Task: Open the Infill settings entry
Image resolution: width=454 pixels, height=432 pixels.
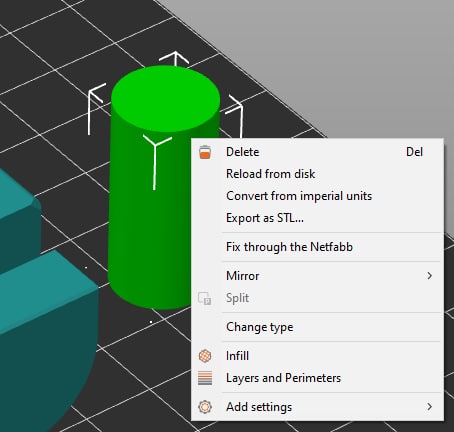Action: [317, 356]
